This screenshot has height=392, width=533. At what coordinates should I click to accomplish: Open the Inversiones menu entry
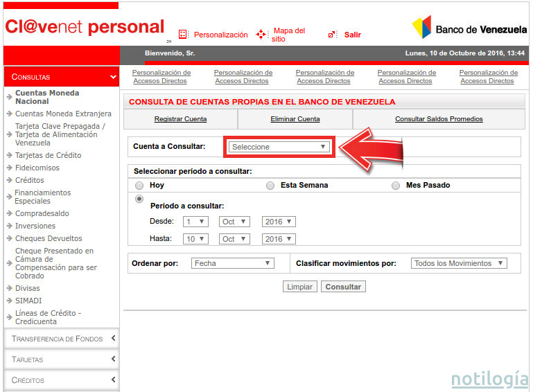pyautogui.click(x=35, y=226)
